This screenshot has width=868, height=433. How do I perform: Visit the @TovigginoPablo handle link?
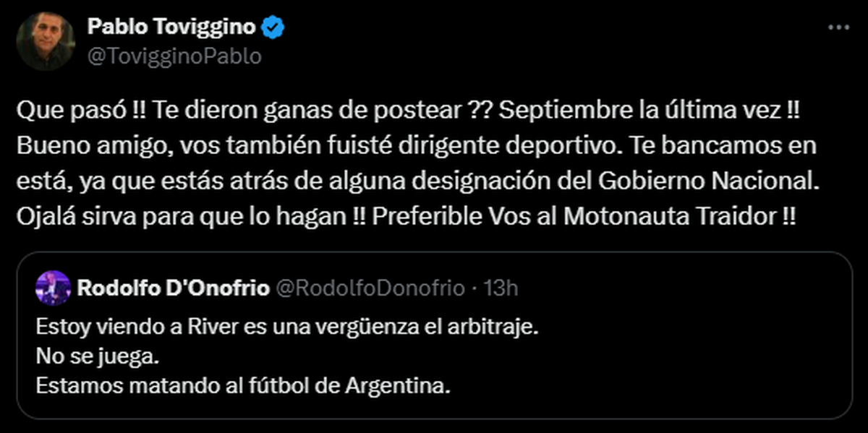(174, 56)
